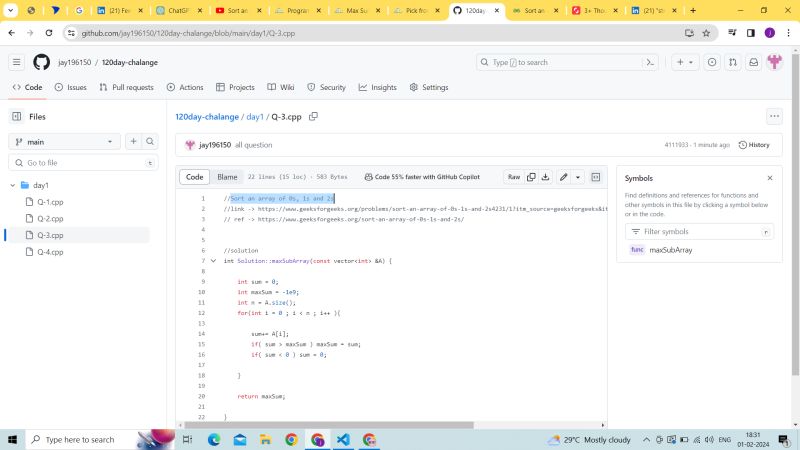Viewport: 800px width, 450px height.
Task: Reload the page in Chrome
Action: 48,33
